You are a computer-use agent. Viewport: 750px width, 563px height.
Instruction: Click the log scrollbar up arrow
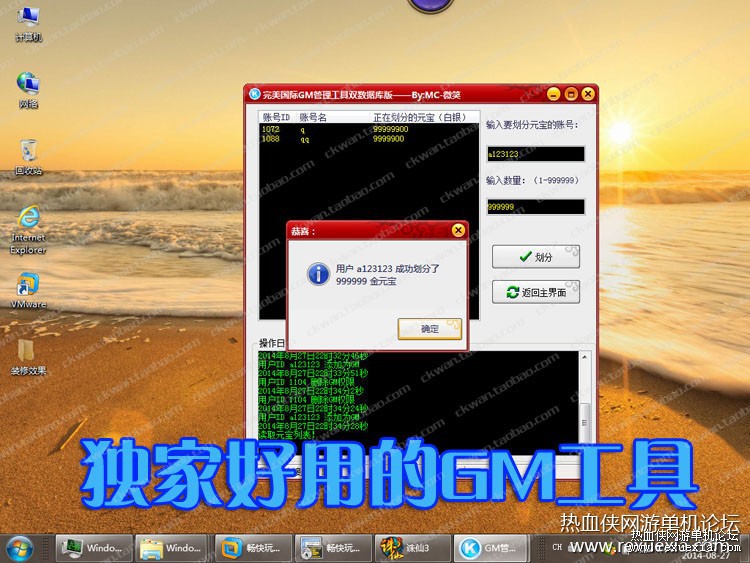tap(585, 357)
